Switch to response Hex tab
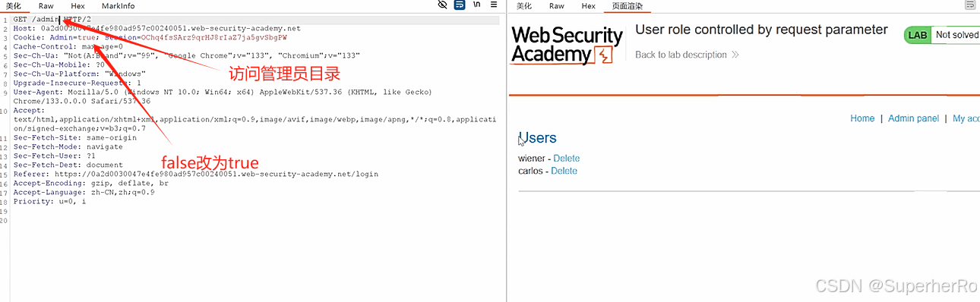Viewport: 980px width, 302px height. tap(588, 6)
